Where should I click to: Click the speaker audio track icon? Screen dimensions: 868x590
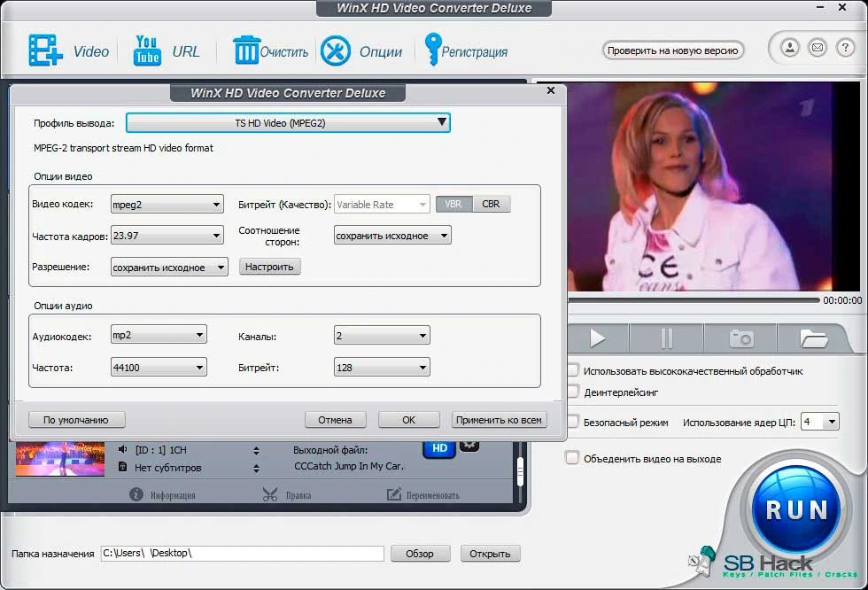tap(123, 449)
